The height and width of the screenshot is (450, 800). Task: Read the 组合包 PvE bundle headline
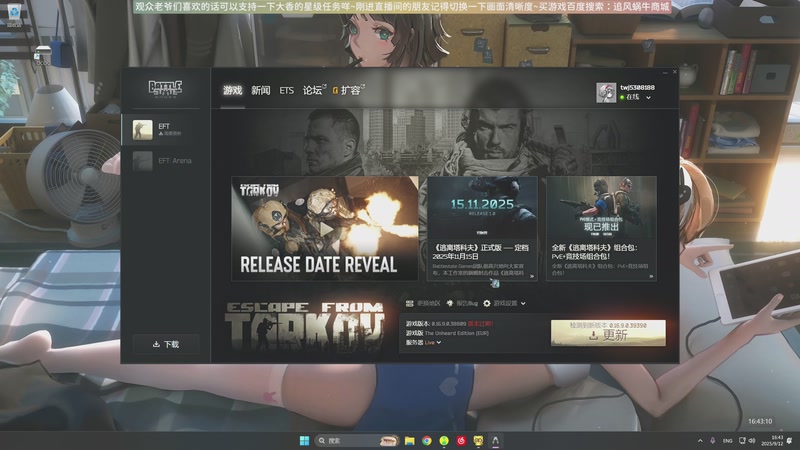[595, 252]
